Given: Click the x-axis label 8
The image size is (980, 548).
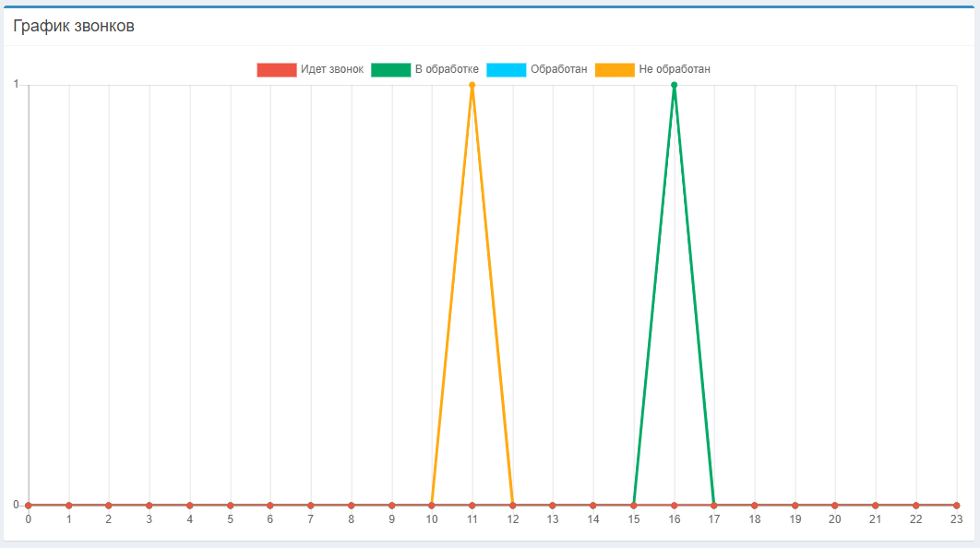Looking at the screenshot, I should (x=351, y=520).
